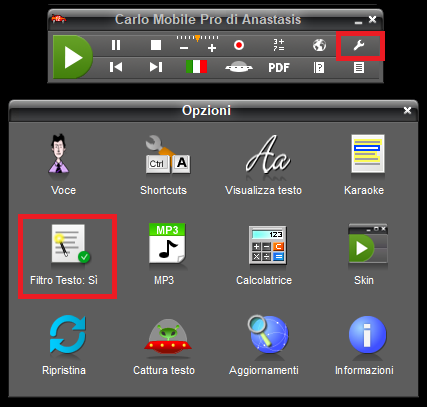Close the Carlo Mobile Pro toolbar
This screenshot has width=427, height=407.
[372, 20]
